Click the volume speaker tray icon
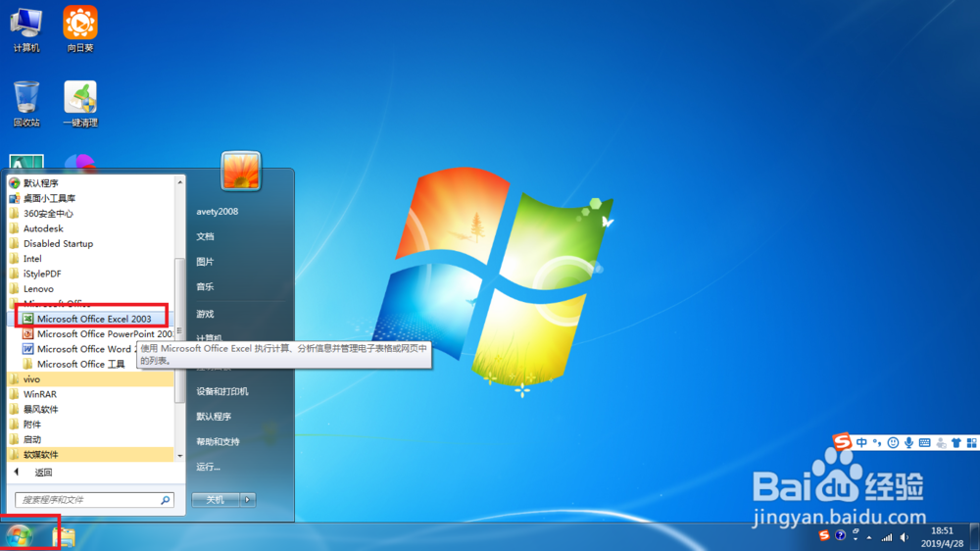 point(904,537)
